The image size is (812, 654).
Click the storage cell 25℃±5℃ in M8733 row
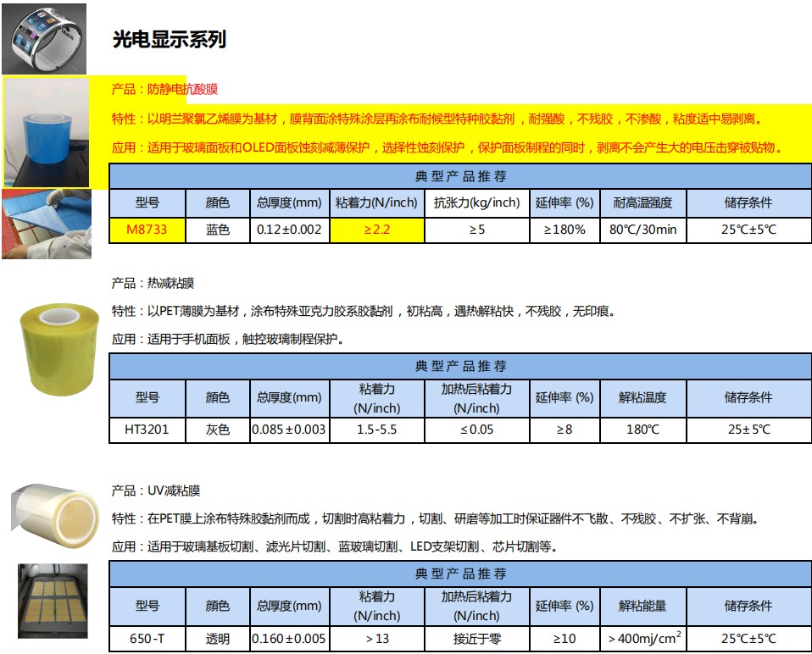pyautogui.click(x=748, y=230)
